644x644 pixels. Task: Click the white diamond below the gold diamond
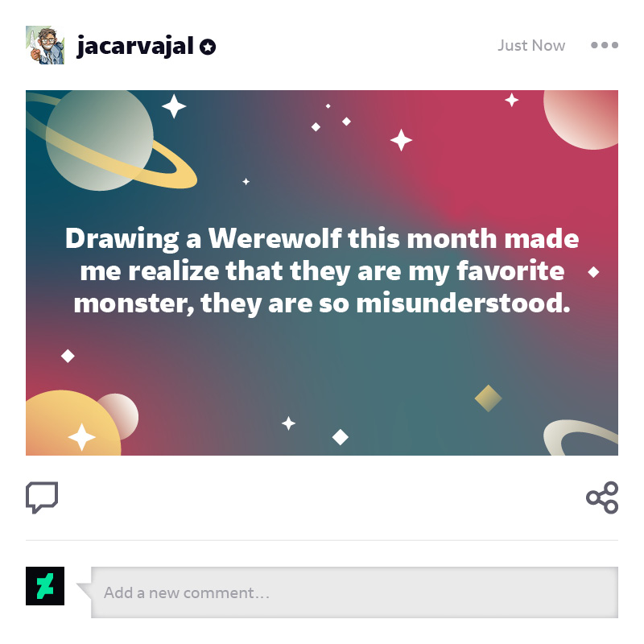point(340,437)
